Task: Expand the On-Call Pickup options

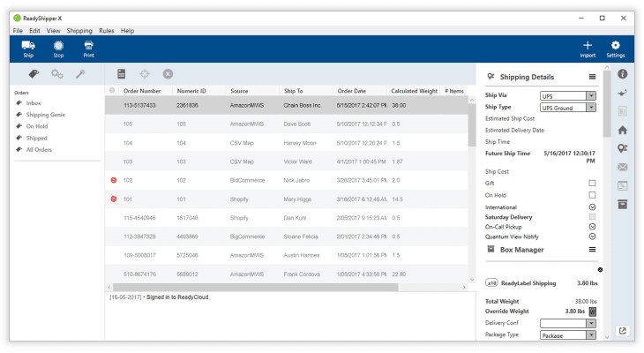Action: click(x=592, y=227)
